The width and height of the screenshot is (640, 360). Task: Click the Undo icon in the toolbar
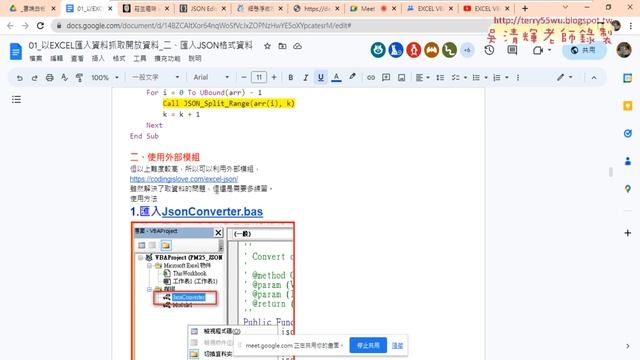pos(19,78)
